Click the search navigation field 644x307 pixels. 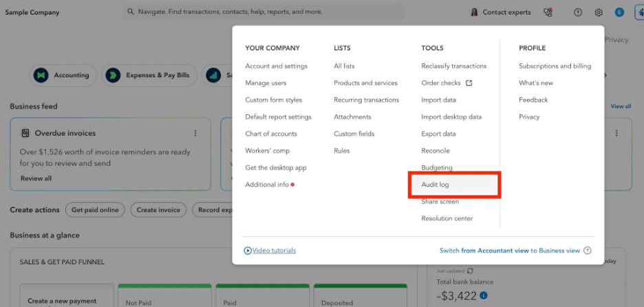264,12
